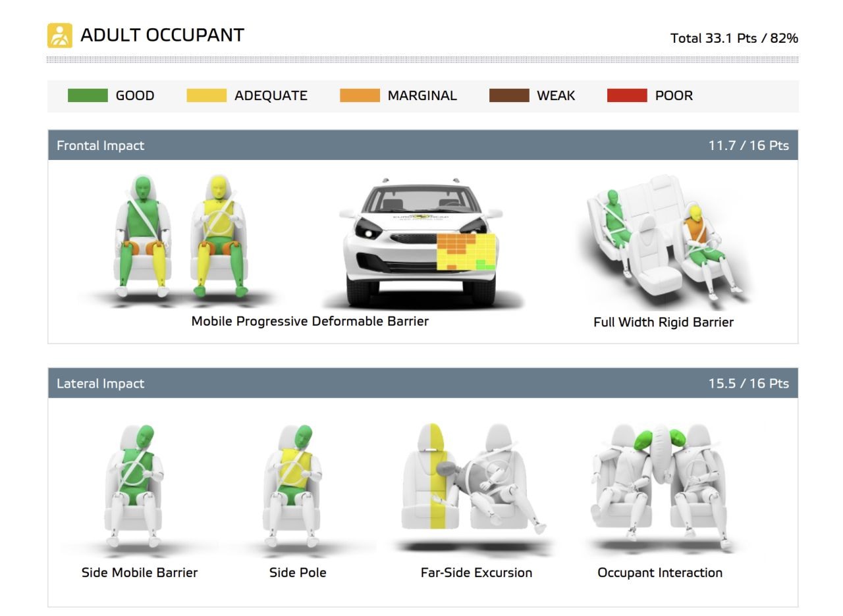Click the 11.7 / 16 Pts frontal score

pos(748,145)
